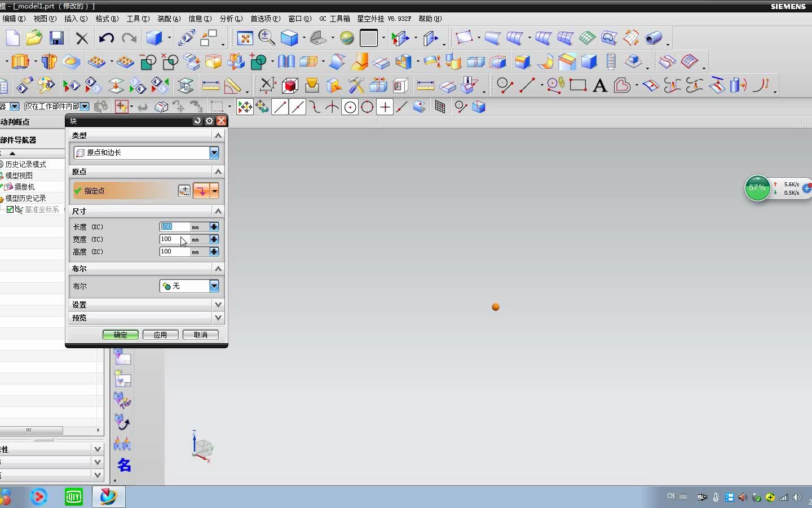Click the 高度 (ZC) input field
Image resolution: width=812 pixels, height=508 pixels.
(175, 252)
